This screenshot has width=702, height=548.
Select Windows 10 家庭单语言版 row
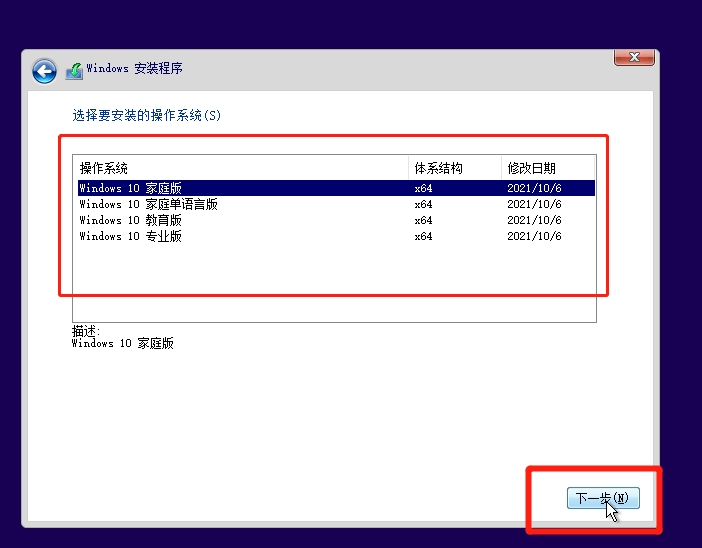point(336,204)
